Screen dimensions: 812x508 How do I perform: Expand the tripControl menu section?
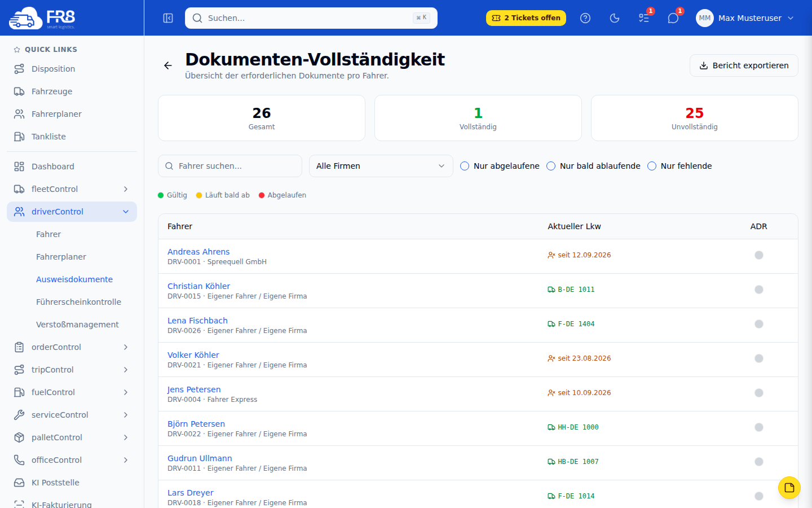[72, 370]
